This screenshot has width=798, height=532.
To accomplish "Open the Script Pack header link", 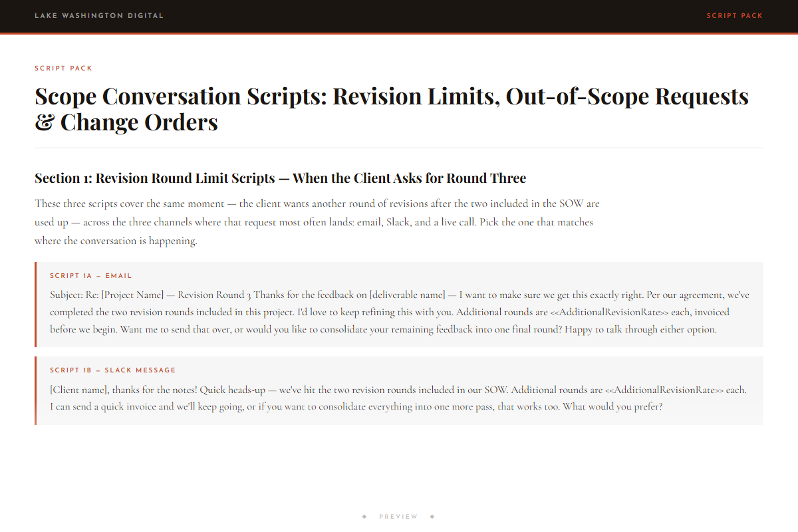I will pos(734,16).
